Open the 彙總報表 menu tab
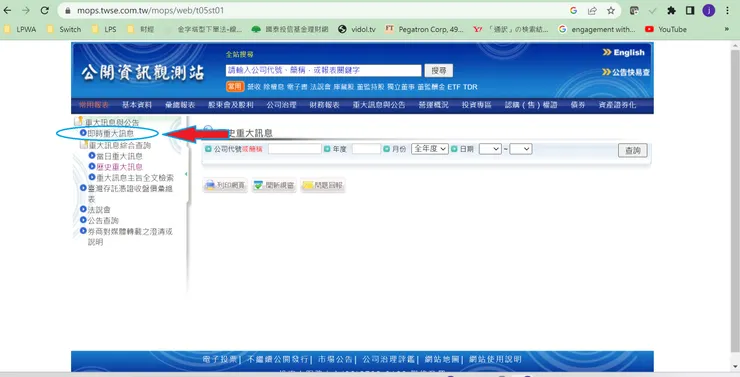This screenshot has height=377, width=740. [x=180, y=105]
